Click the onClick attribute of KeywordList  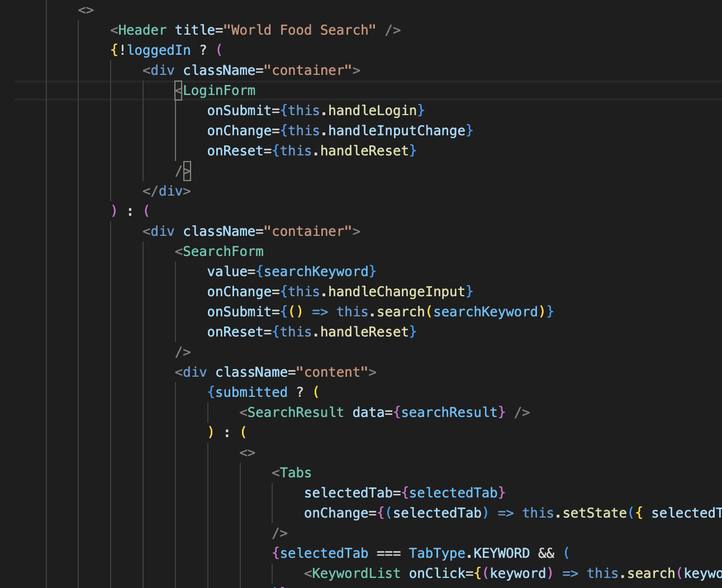click(x=437, y=573)
